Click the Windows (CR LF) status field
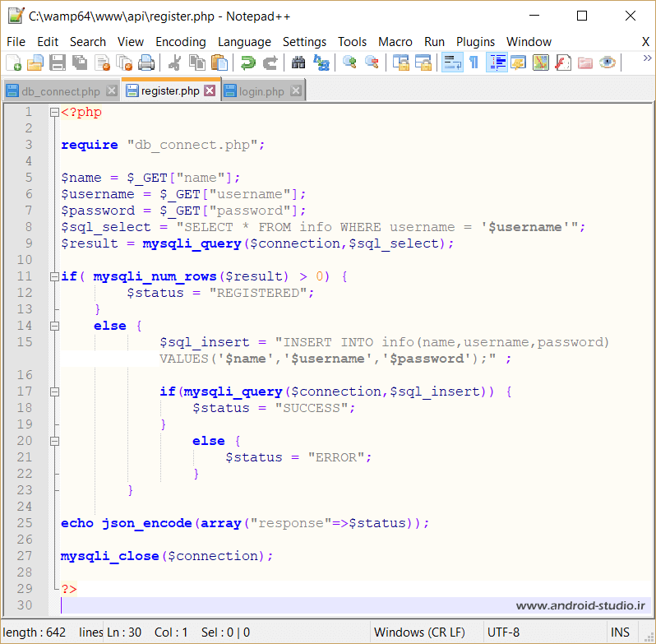 point(426,632)
